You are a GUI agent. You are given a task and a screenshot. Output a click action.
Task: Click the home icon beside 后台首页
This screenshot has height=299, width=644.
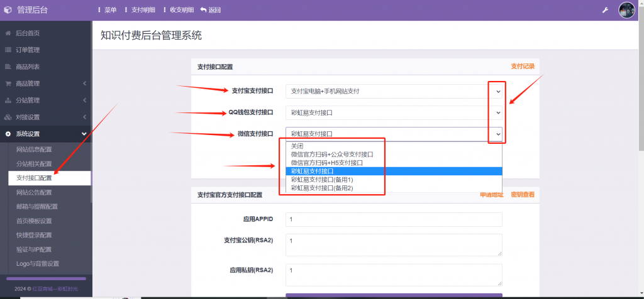[8, 33]
